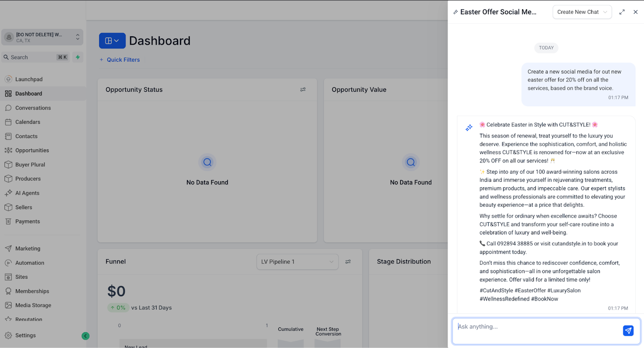Send the chat message with paper plane icon
The height and width of the screenshot is (348, 644).
pyautogui.click(x=628, y=331)
